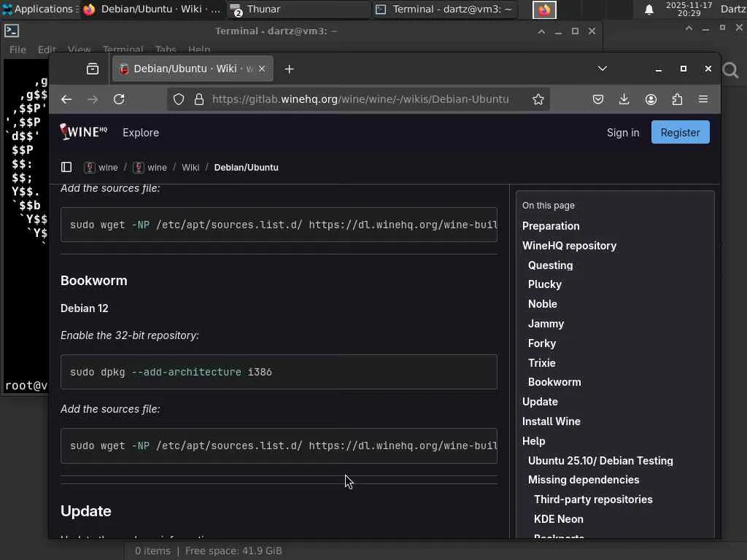Reload the page with the refresh icon
Image resolution: width=747 pixels, height=560 pixels.
tap(119, 99)
